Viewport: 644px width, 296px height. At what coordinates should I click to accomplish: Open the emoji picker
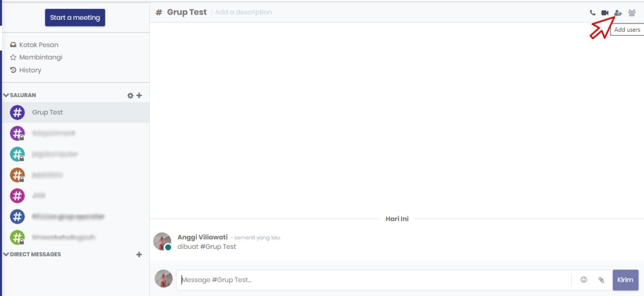584,279
